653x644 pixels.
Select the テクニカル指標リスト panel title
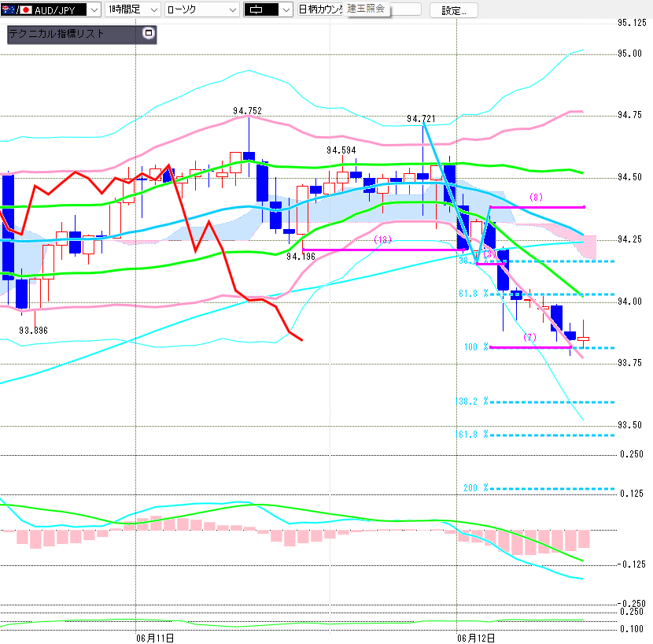coord(57,34)
